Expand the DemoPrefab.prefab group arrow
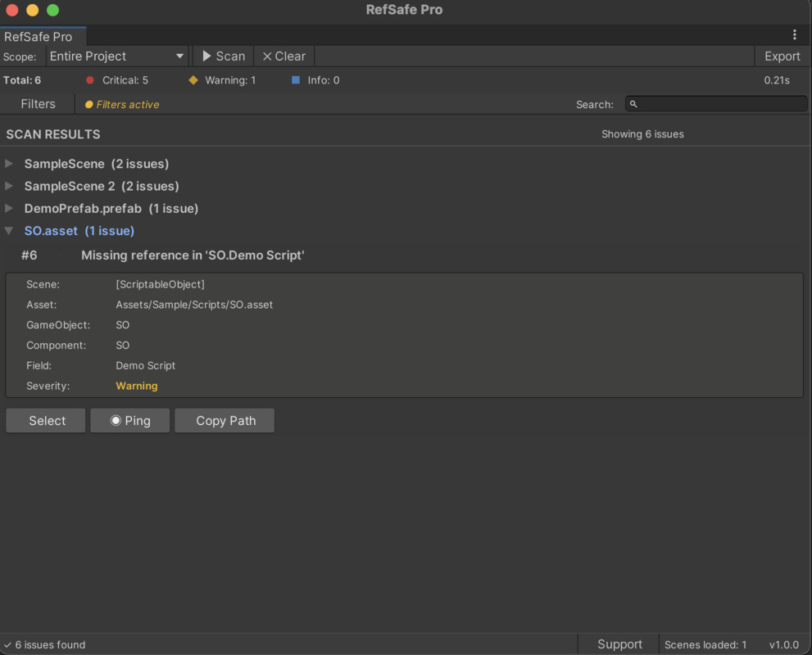The image size is (812, 655). tap(9, 208)
